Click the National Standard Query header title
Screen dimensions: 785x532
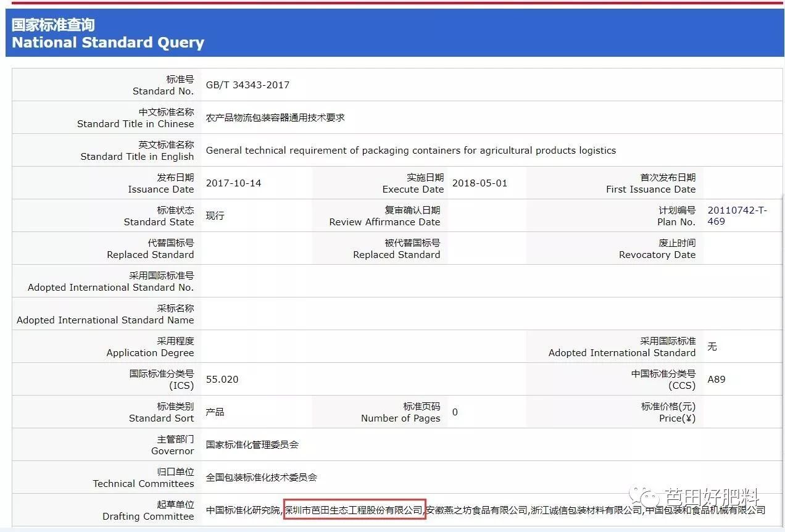[108, 43]
